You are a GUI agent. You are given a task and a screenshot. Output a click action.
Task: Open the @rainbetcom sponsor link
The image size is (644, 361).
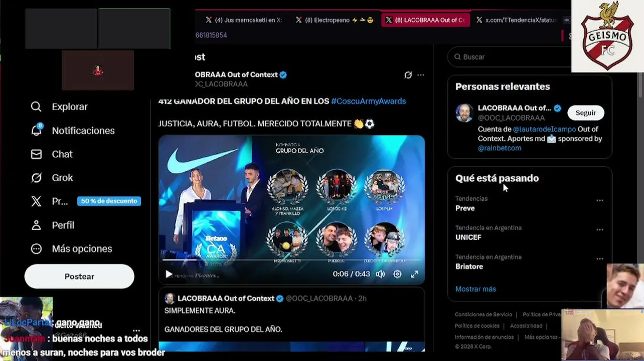click(500, 148)
